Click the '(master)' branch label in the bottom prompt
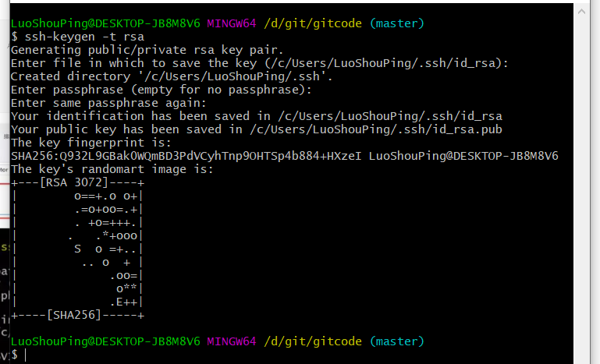This screenshot has height=364, width=600. click(x=397, y=341)
